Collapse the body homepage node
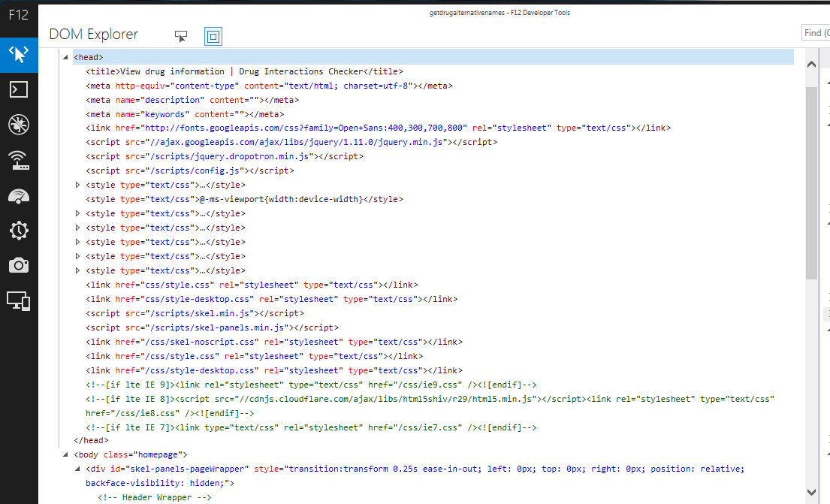Screen dimensions: 830x504 point(65,454)
